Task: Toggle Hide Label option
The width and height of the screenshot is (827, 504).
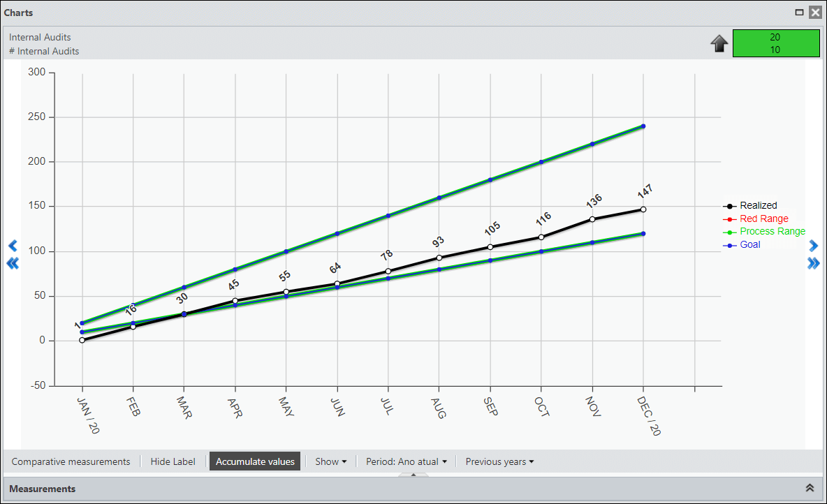Action: (173, 461)
